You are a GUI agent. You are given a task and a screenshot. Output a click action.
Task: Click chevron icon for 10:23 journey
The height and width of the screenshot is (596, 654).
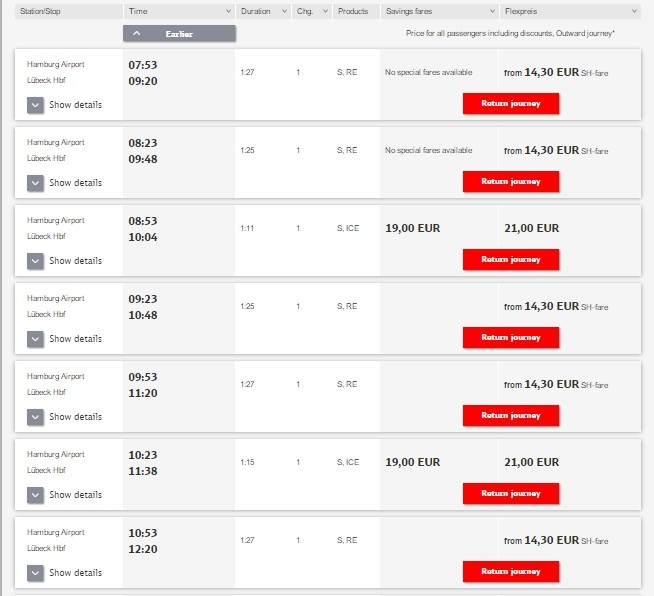(x=36, y=495)
